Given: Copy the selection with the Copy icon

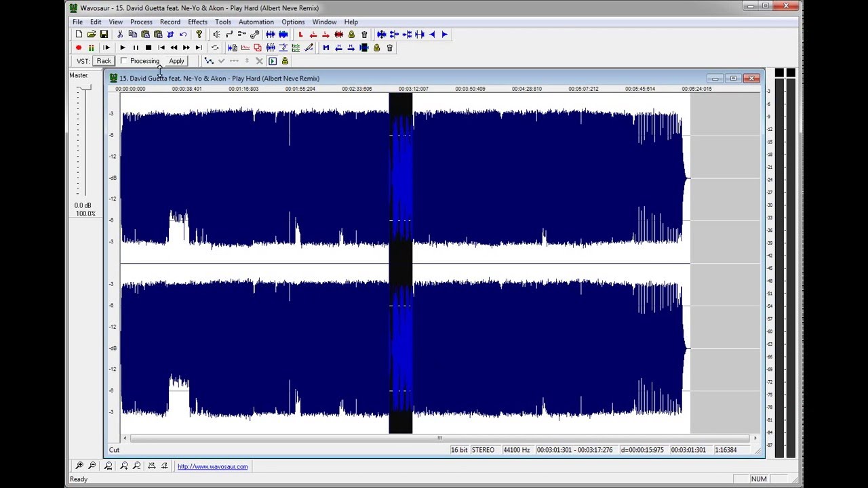Looking at the screenshot, I should click(133, 35).
